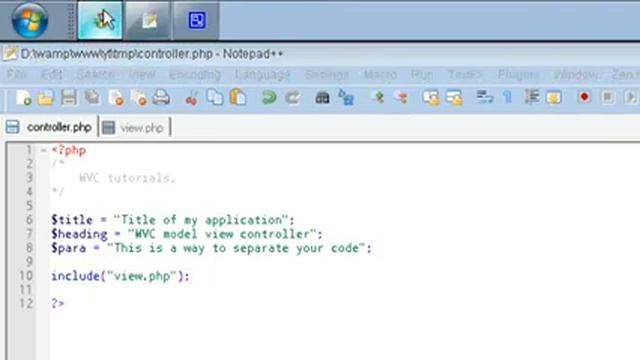Image resolution: width=640 pixels, height=360 pixels.
Task: Click the Redo arrow icon
Action: [x=292, y=98]
